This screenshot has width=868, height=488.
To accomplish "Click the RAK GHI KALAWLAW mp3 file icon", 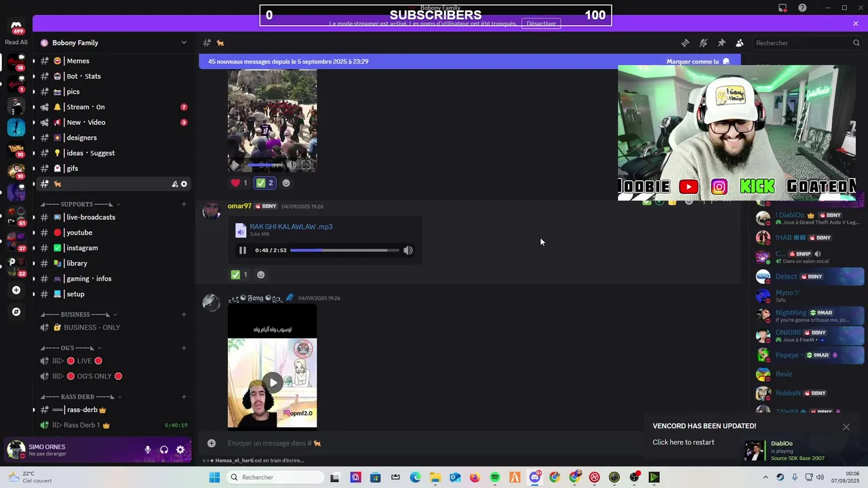I will 241,230.
